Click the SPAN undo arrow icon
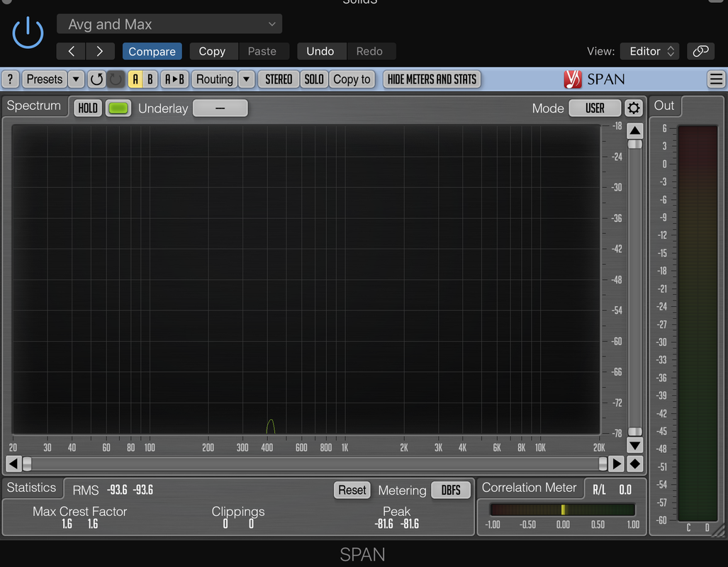 coord(96,79)
